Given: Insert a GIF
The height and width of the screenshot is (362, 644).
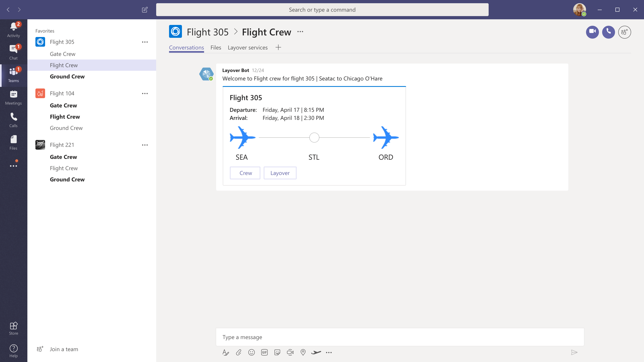Looking at the screenshot, I should click(264, 352).
